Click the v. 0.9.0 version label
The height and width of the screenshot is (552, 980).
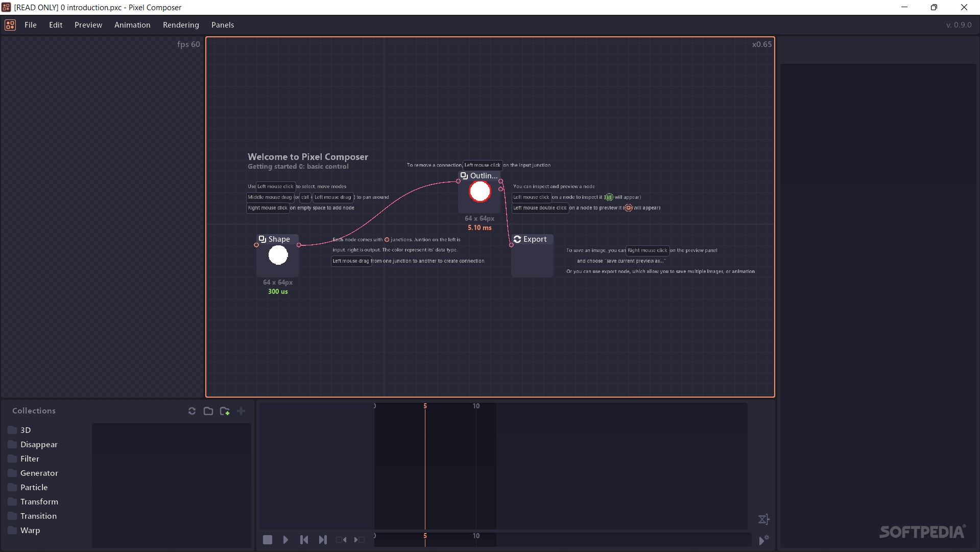(959, 25)
